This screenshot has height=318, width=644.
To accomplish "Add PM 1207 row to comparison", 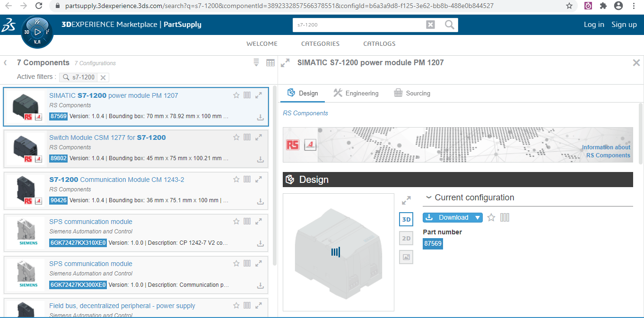I will point(247,95).
